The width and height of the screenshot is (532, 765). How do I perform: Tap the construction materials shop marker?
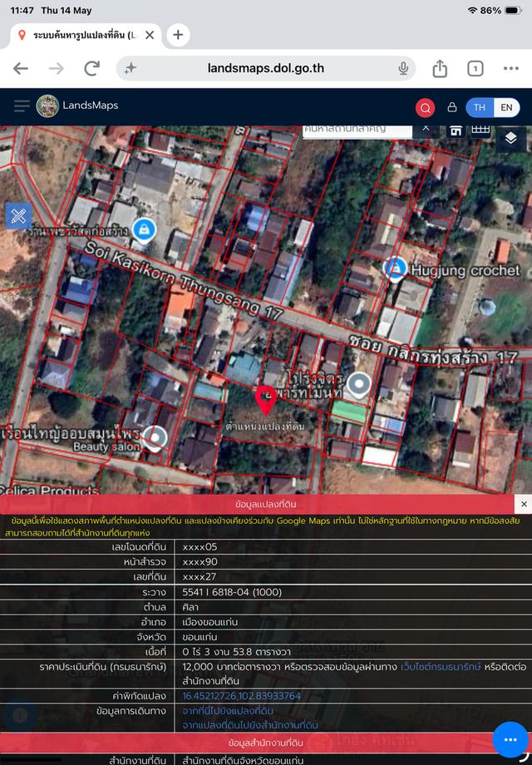pyautogui.click(x=145, y=230)
